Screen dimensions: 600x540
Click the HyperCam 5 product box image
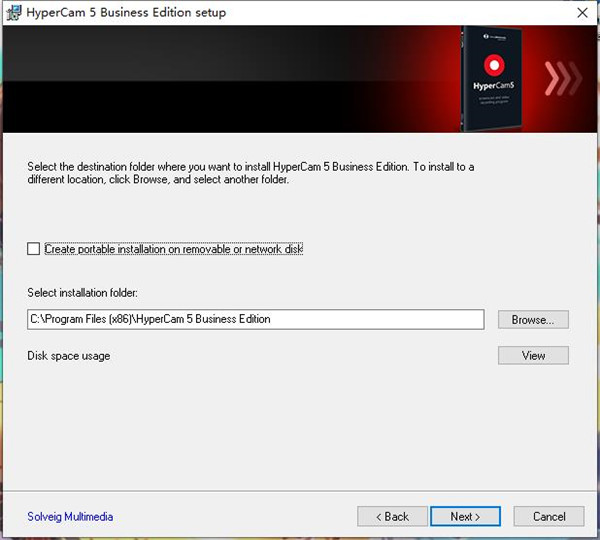click(492, 79)
